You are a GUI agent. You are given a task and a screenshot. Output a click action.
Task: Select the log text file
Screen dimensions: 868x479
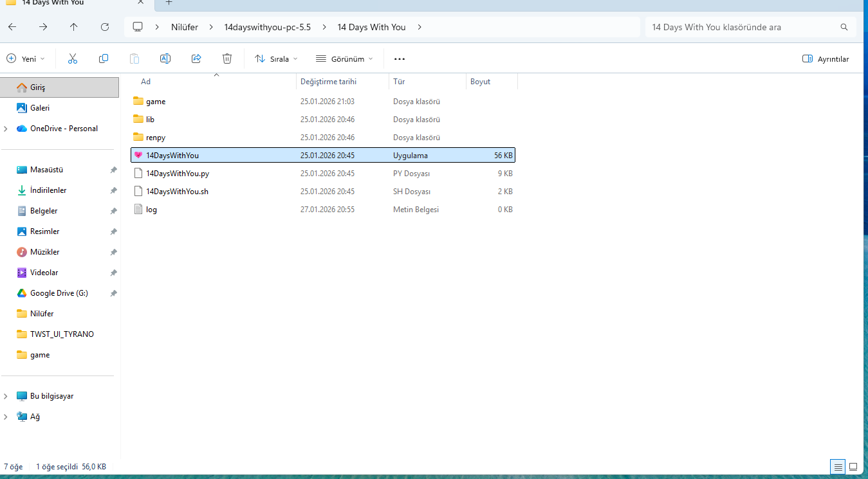pos(323,210)
